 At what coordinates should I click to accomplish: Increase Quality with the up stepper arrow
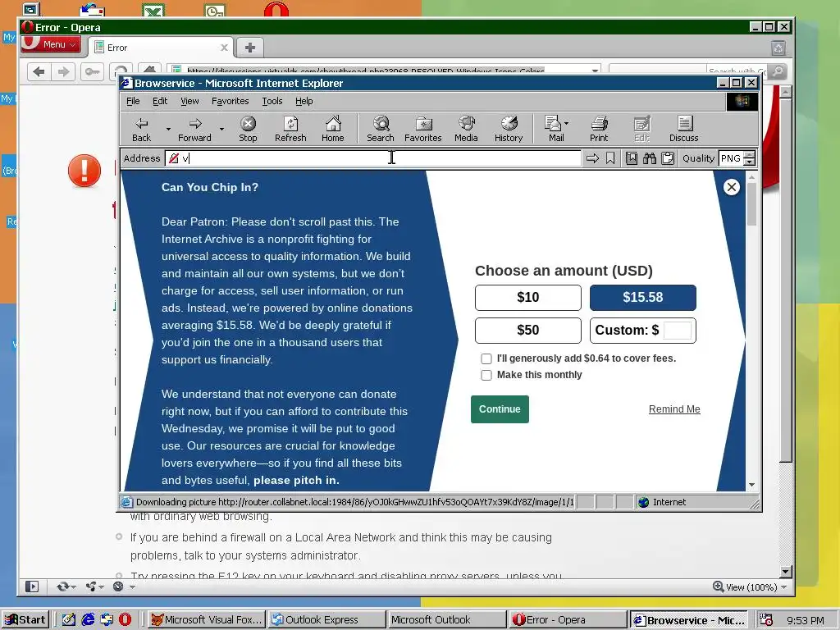(750, 154)
